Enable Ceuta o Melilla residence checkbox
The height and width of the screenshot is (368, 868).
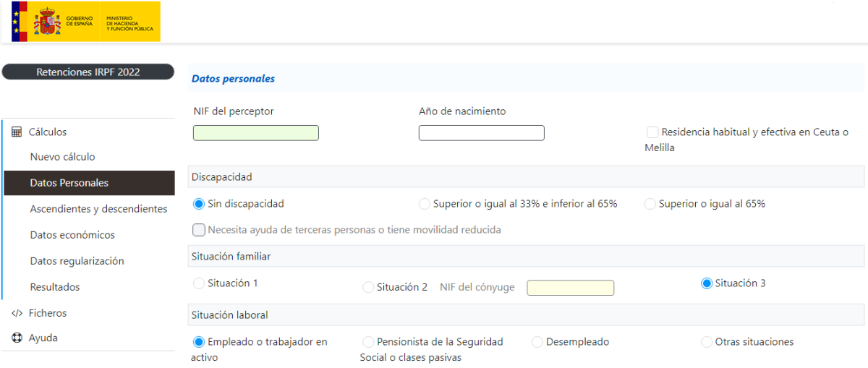point(652,132)
